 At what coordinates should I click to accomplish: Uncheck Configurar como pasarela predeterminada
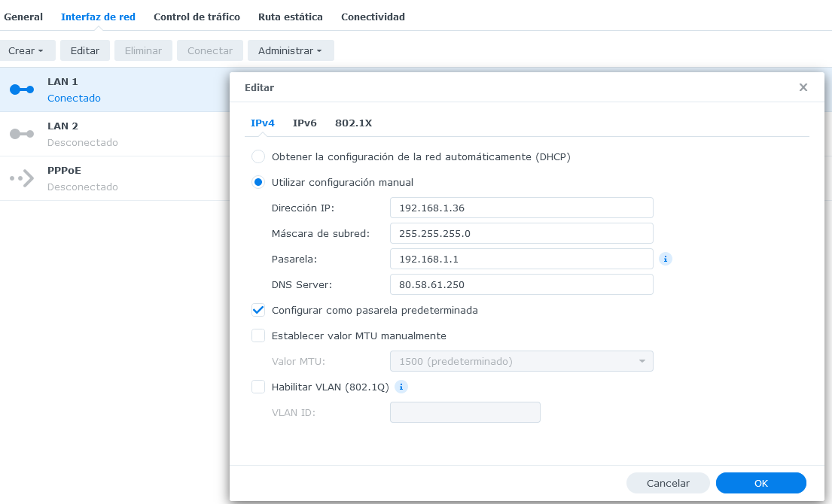click(258, 310)
